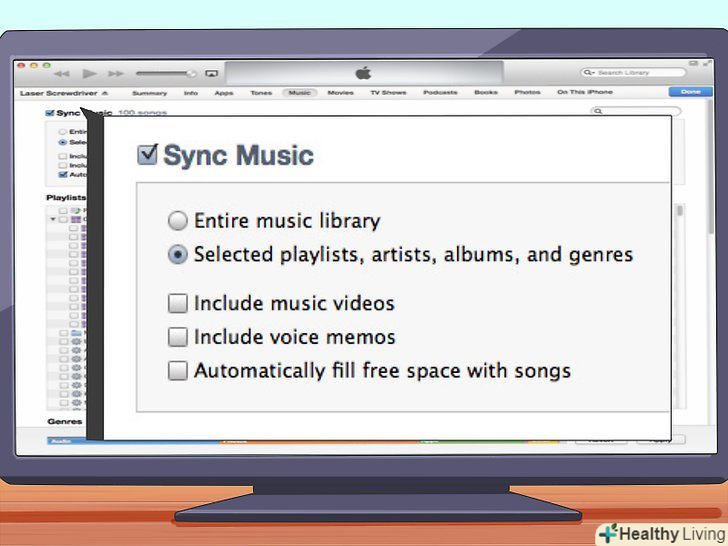This screenshot has width=728, height=546.
Task: Skip ahead with the fast-forward button
Action: [x=116, y=74]
